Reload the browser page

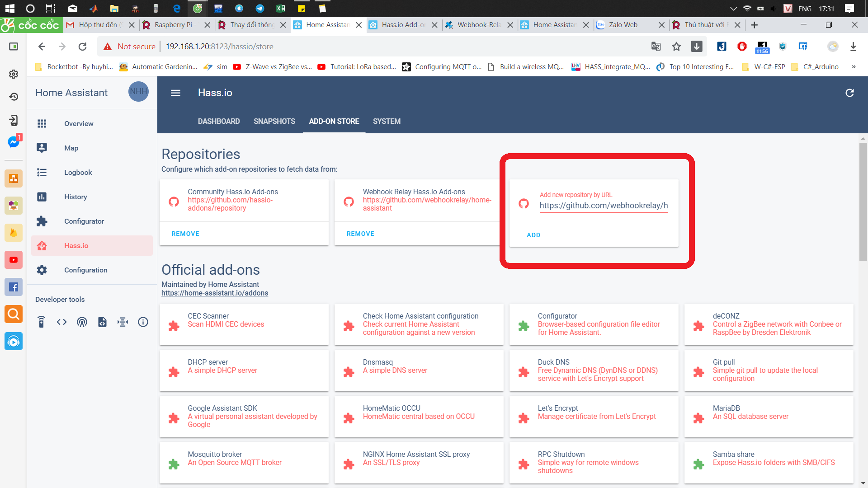point(82,47)
